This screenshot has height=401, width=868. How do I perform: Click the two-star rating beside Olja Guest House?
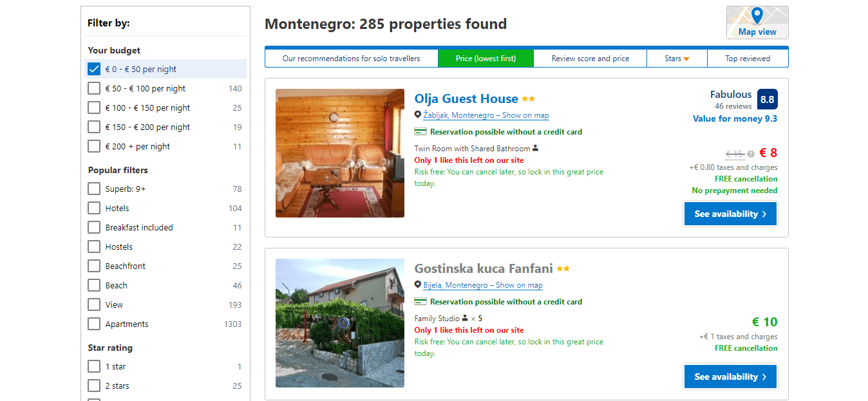pyautogui.click(x=529, y=98)
